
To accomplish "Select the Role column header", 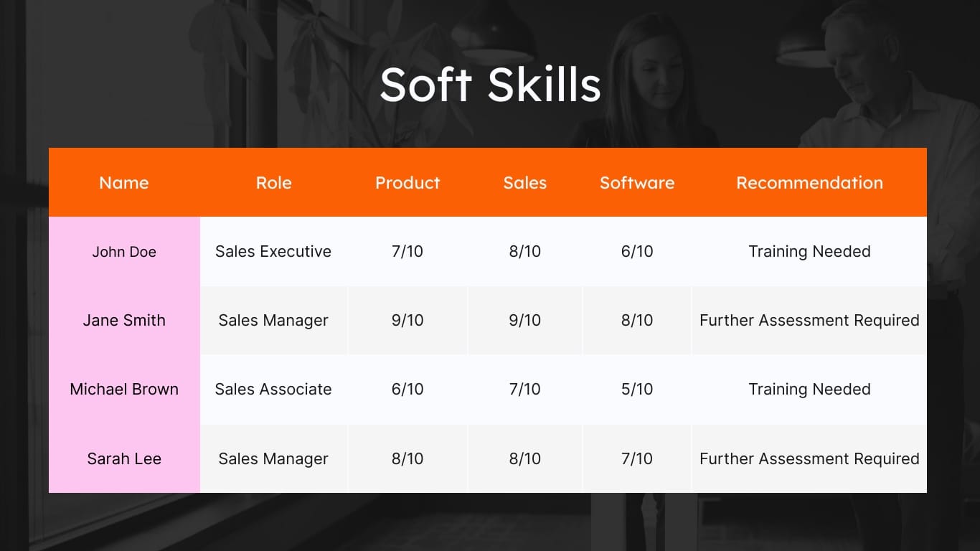I will tap(273, 183).
